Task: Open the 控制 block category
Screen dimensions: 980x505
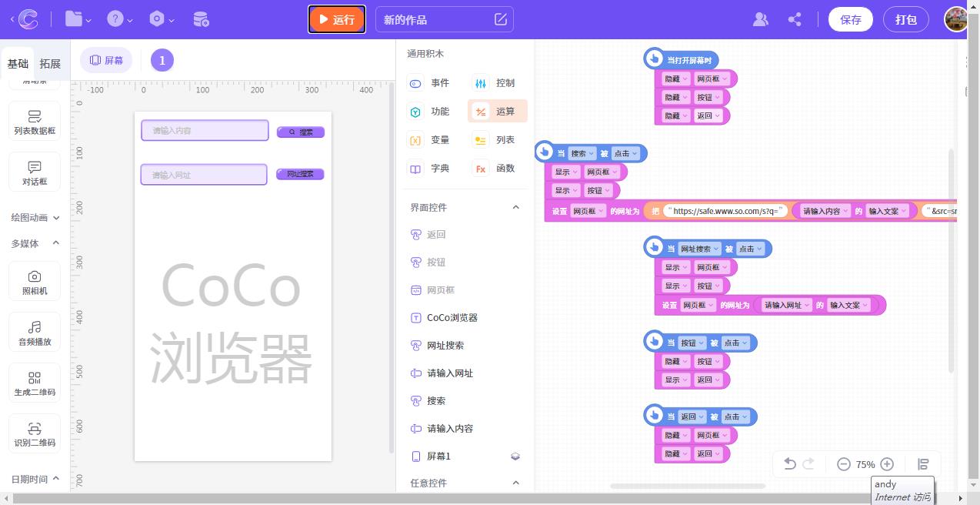Action: 496,83
